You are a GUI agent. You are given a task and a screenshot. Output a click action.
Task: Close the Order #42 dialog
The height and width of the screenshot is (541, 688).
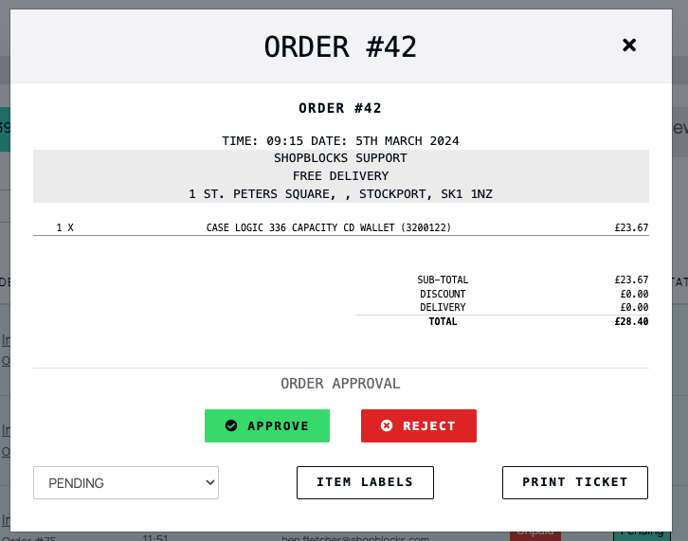pyautogui.click(x=629, y=45)
